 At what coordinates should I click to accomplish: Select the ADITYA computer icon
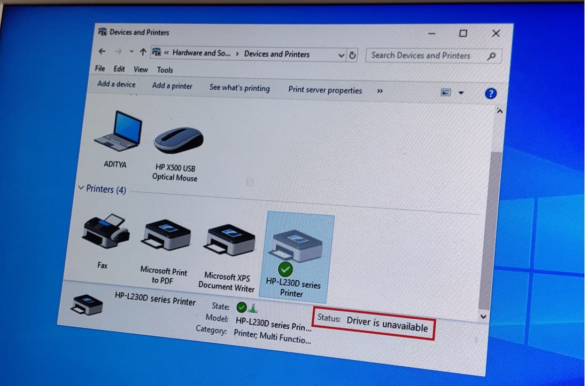117,130
